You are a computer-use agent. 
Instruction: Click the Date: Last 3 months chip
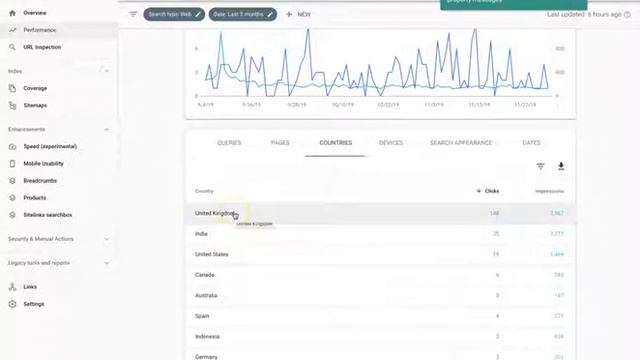pos(243,14)
